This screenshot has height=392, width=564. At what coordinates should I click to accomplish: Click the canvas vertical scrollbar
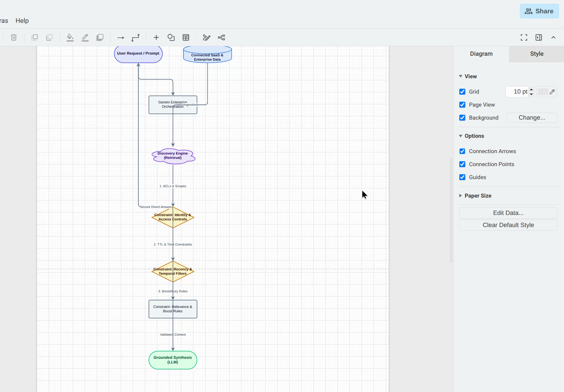coord(451,210)
